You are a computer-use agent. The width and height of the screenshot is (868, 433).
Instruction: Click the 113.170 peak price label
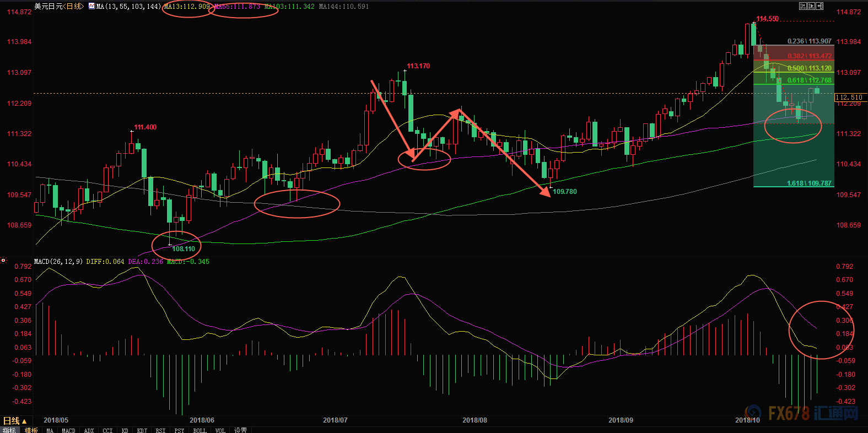418,66
